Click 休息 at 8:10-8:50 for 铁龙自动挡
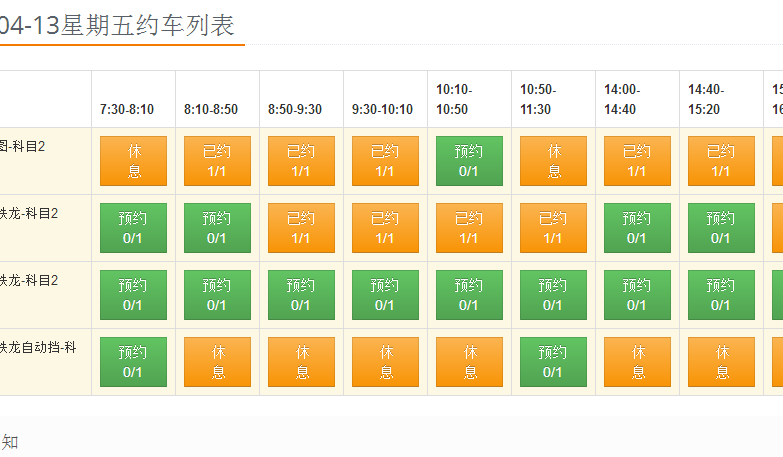 point(217,362)
